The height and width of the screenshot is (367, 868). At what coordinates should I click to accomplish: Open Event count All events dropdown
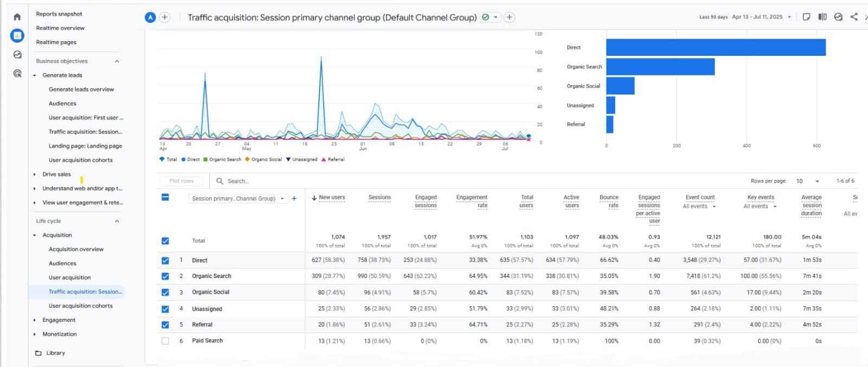[x=699, y=207]
